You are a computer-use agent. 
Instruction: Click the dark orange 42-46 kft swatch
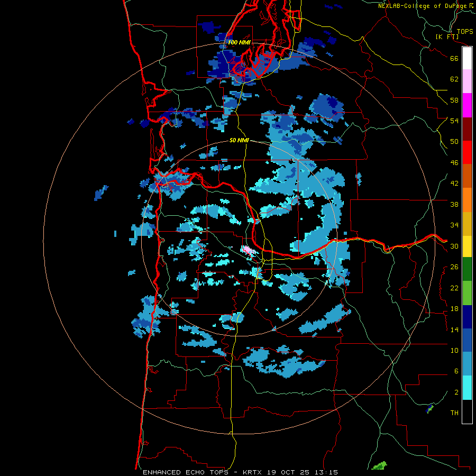pyautogui.click(x=467, y=176)
